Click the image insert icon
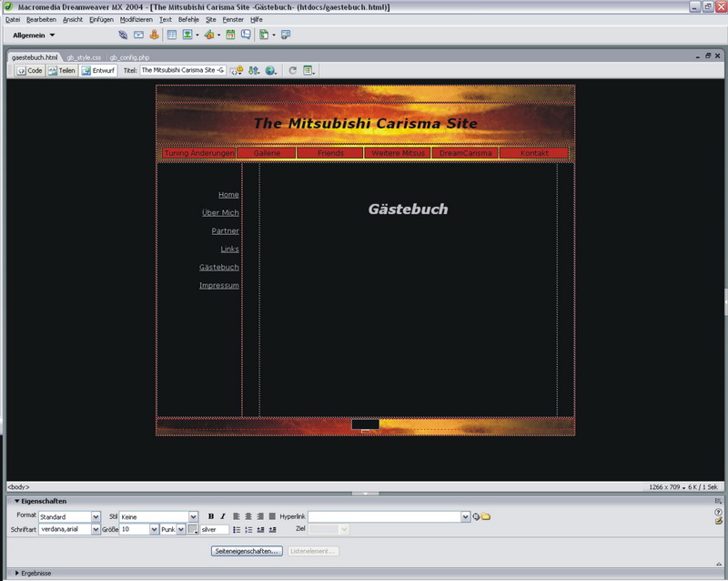Viewport: 728px width, 581px height. click(x=187, y=35)
